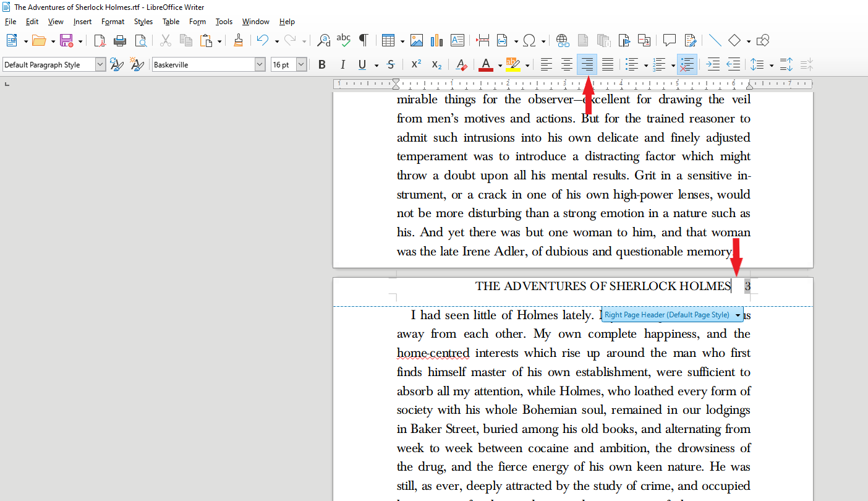Toggle track changes recording
The width and height of the screenshot is (868, 501).
[690, 41]
